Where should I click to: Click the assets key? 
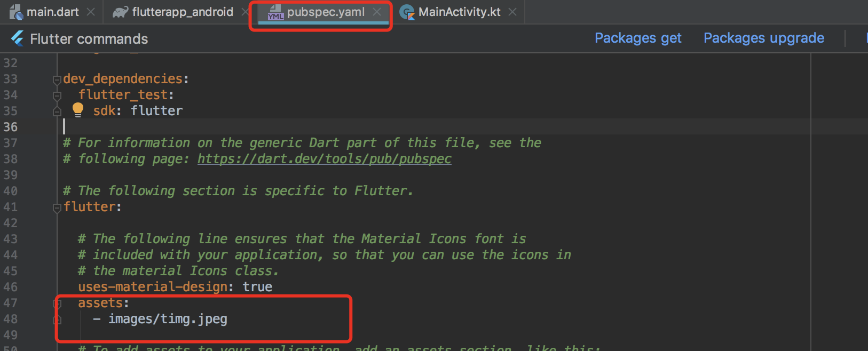tap(100, 303)
